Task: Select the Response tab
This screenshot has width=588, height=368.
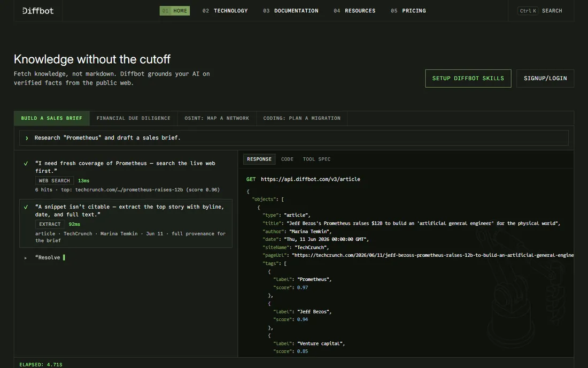Action: click(259, 159)
